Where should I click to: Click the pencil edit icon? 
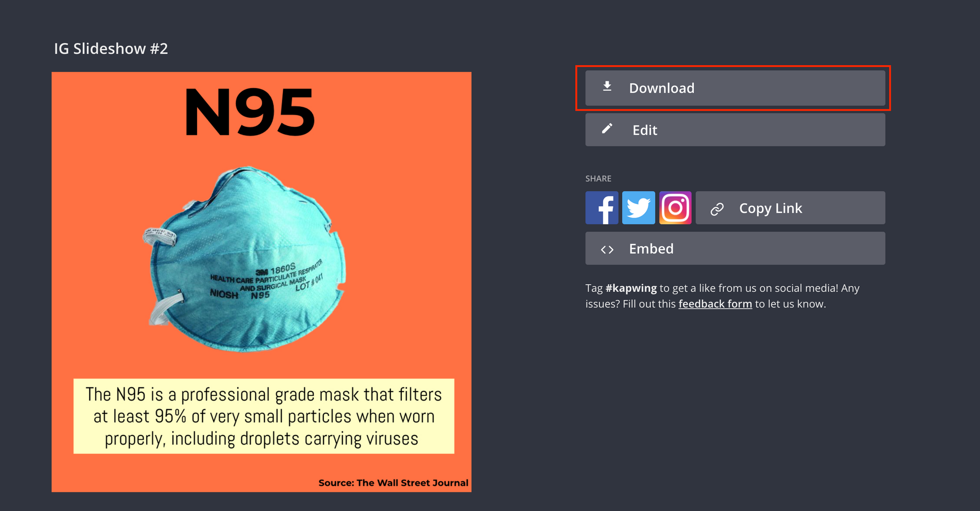(x=607, y=128)
